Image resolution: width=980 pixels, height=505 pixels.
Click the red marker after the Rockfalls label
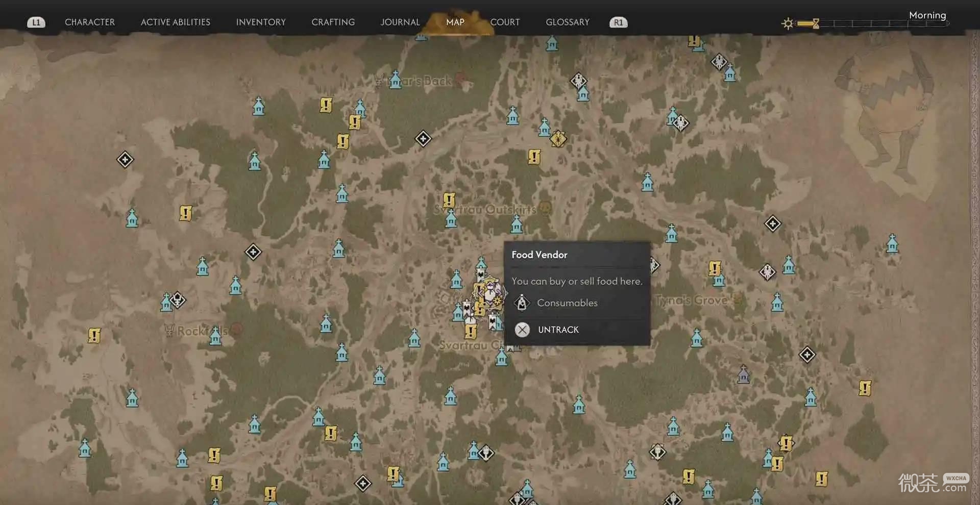point(236,329)
